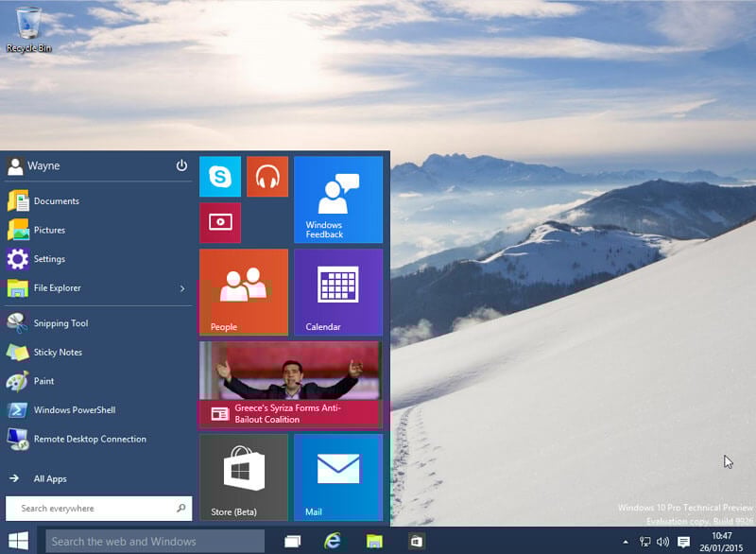The width and height of the screenshot is (756, 554).
Task: Open File Explorer from the taskbar
Action: pyautogui.click(x=374, y=541)
